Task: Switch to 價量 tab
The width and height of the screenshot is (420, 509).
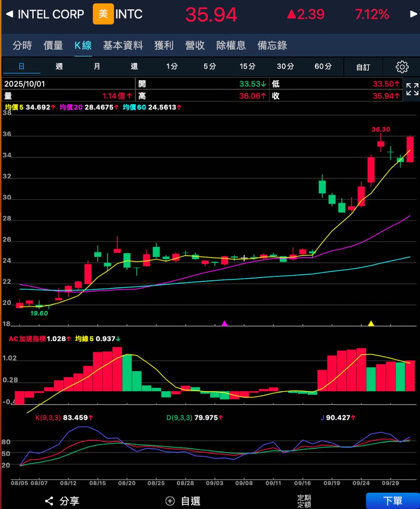Action: 53,45
